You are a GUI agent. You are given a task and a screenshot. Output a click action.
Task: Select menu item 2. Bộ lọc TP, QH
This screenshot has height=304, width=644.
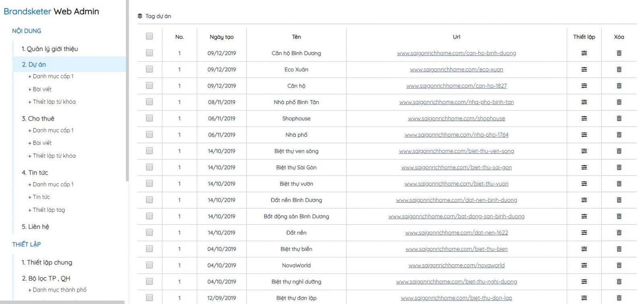[46, 278]
